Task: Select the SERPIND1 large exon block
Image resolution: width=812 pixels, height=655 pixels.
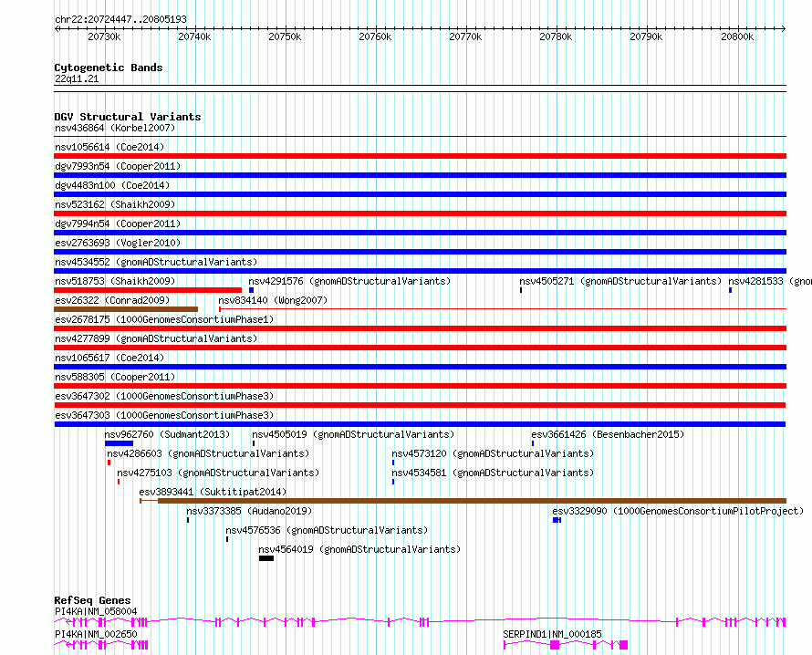Action: (555, 645)
